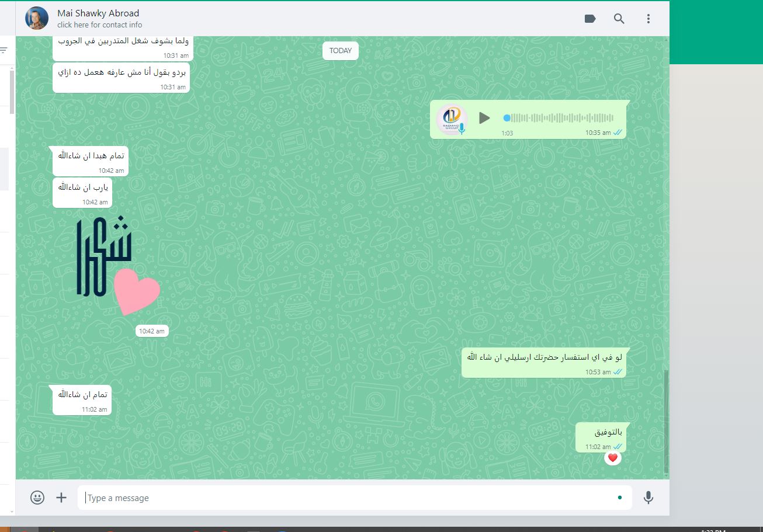Select the sent message بالتوفيق
Viewport: 763px width, 532px height.
pyautogui.click(x=601, y=438)
